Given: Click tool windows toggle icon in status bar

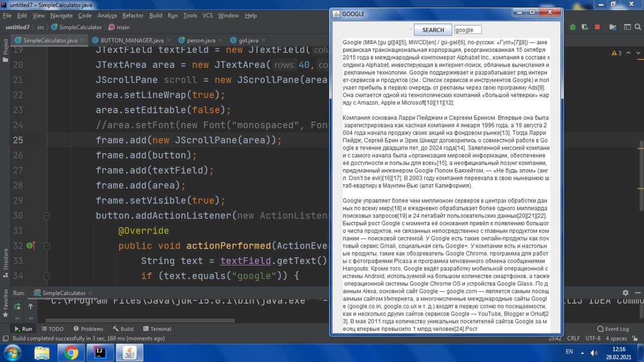Looking at the screenshot, I should 6,338.
